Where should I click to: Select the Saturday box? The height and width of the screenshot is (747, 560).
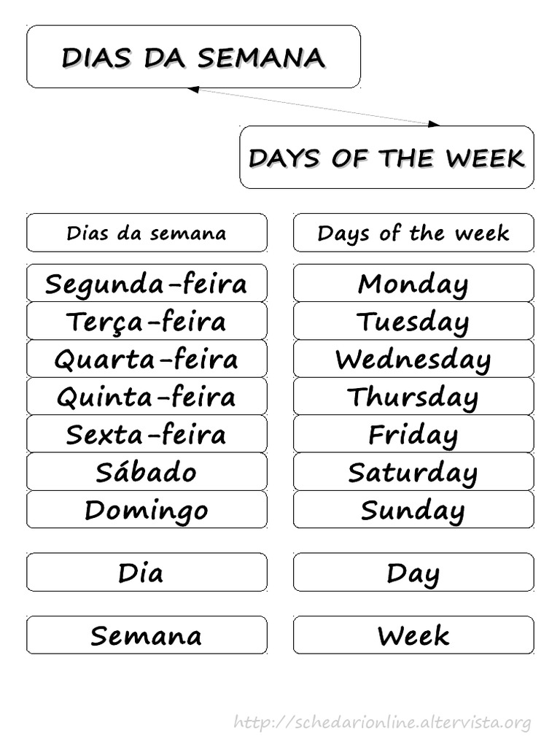tap(413, 472)
